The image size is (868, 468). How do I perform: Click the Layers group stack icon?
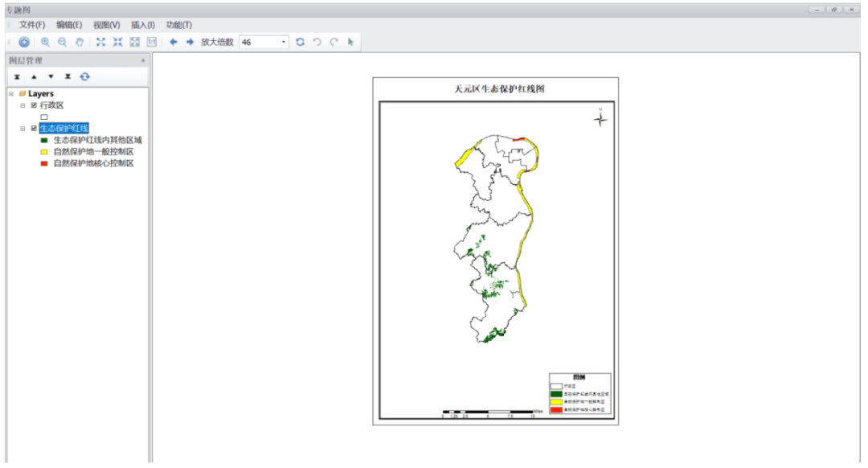point(23,93)
